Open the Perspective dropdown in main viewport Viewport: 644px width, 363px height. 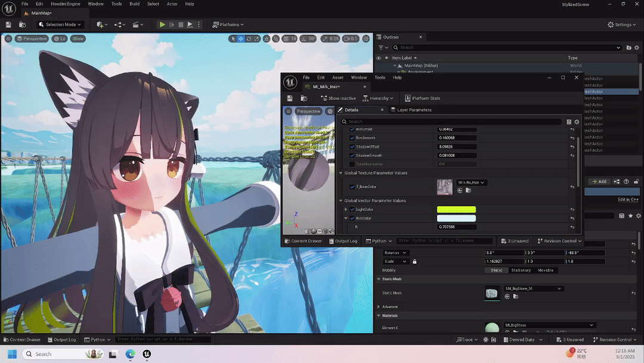click(32, 39)
